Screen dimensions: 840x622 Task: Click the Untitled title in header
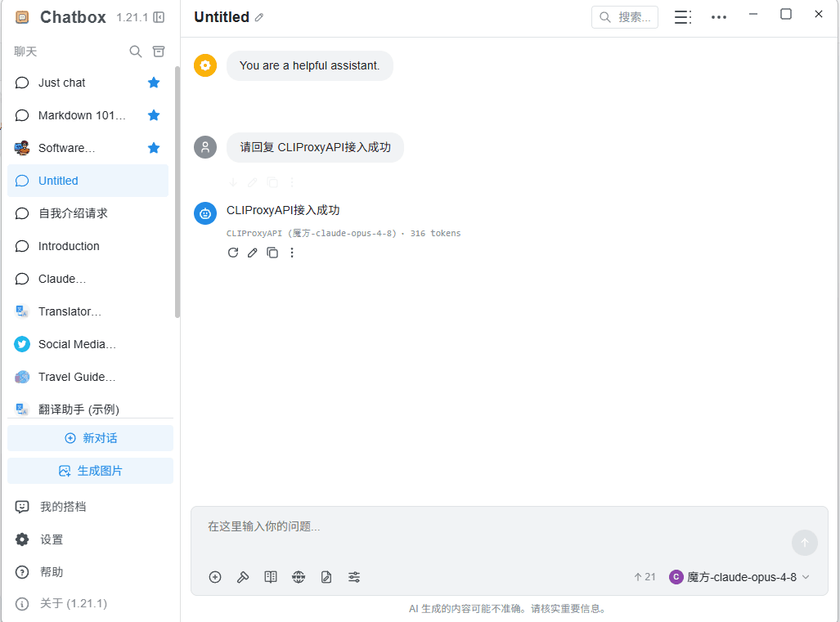tap(222, 17)
